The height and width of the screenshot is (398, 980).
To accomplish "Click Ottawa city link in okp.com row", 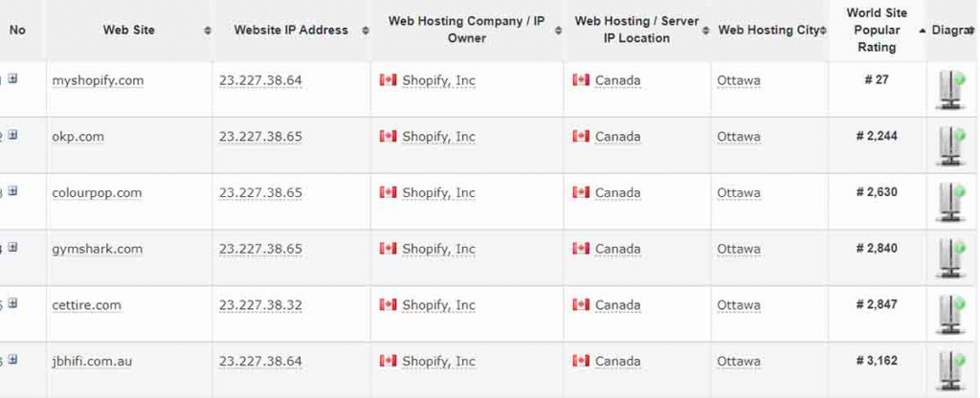I will point(739,137).
